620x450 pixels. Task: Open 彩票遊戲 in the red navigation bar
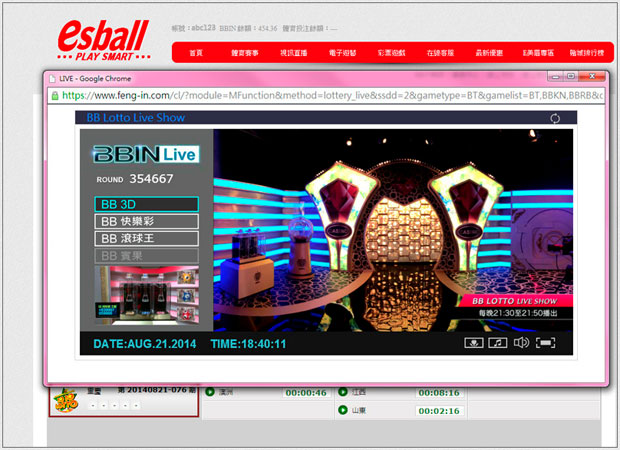click(x=391, y=53)
